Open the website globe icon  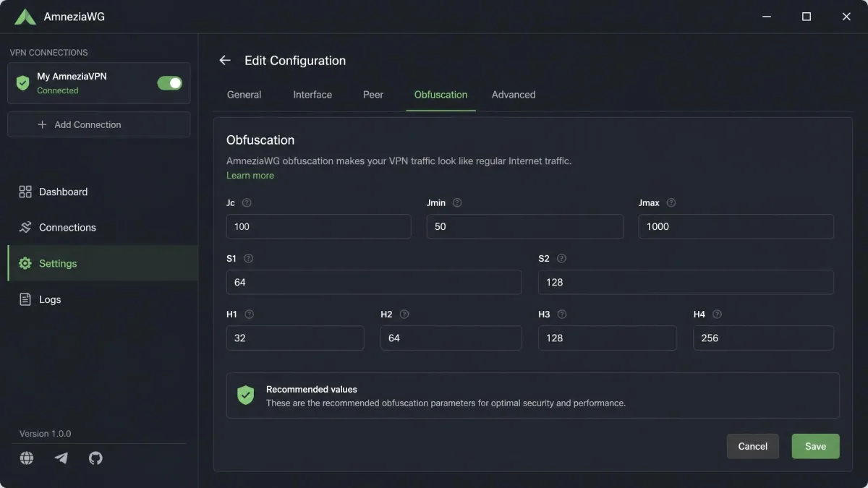pyautogui.click(x=27, y=458)
